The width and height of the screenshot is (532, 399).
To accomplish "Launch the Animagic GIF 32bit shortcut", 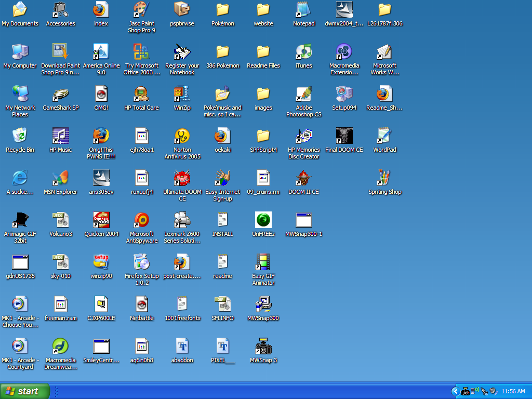I will [x=20, y=220].
